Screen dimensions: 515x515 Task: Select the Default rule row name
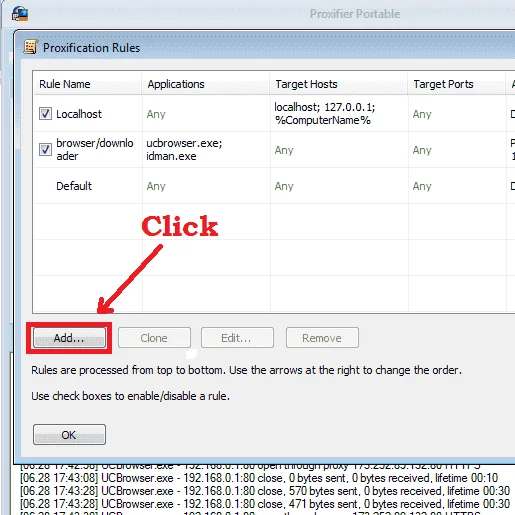[x=74, y=186]
